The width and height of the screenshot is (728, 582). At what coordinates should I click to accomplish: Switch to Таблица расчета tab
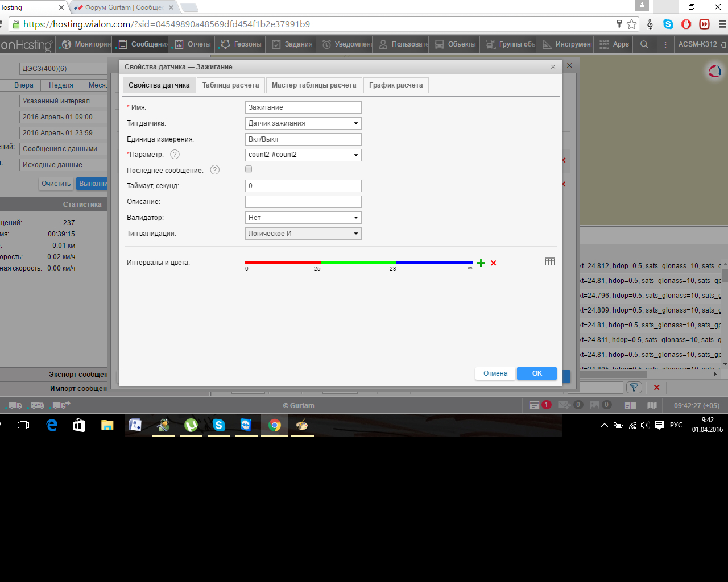[x=230, y=85]
